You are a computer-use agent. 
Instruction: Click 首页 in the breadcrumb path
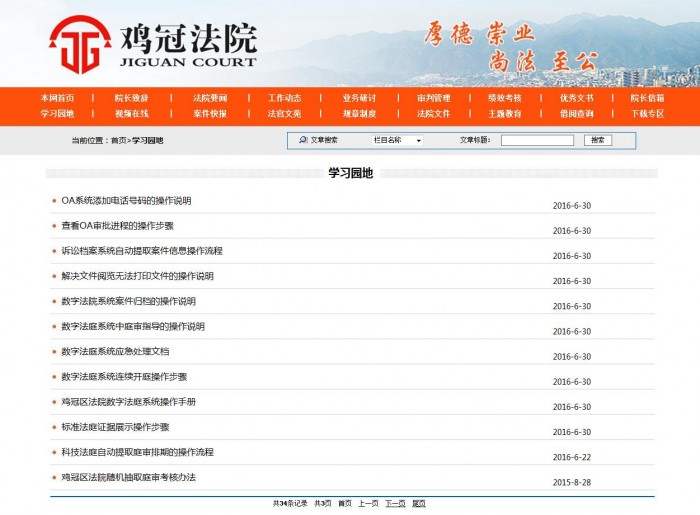pyautogui.click(x=118, y=141)
